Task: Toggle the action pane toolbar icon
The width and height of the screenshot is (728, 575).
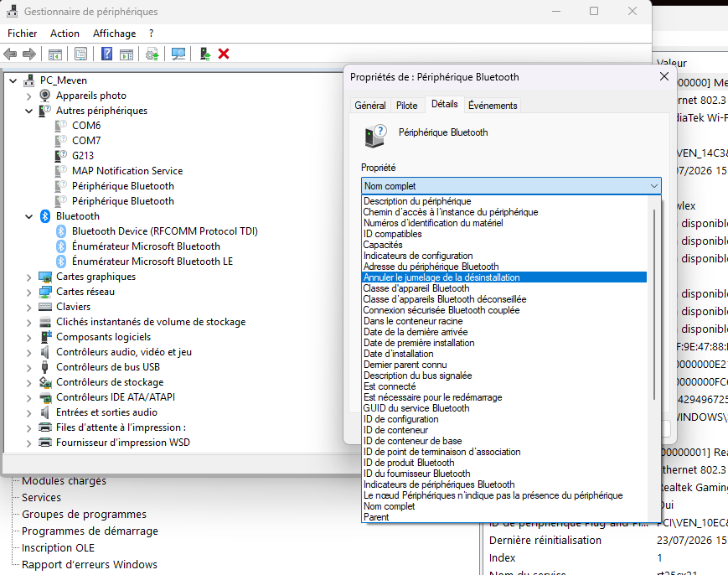Action: [126, 54]
